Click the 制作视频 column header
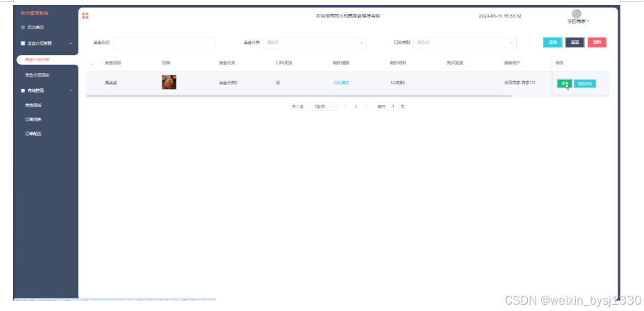Viewport: 644px width, 311px height. click(341, 63)
